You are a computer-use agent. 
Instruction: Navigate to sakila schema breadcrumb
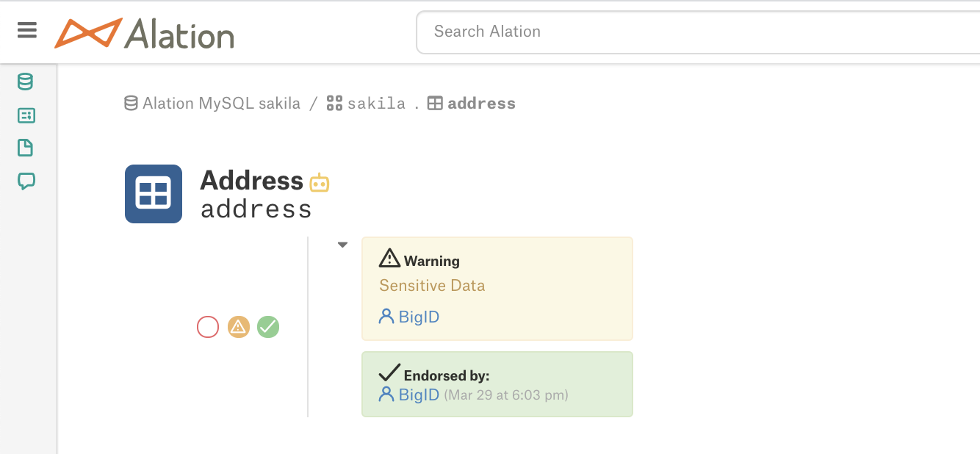(367, 104)
